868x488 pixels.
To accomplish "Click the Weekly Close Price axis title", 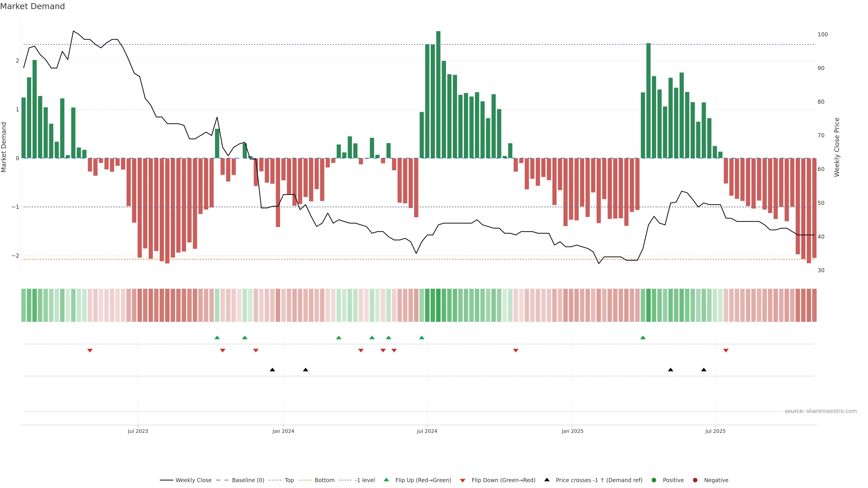I will (837, 147).
